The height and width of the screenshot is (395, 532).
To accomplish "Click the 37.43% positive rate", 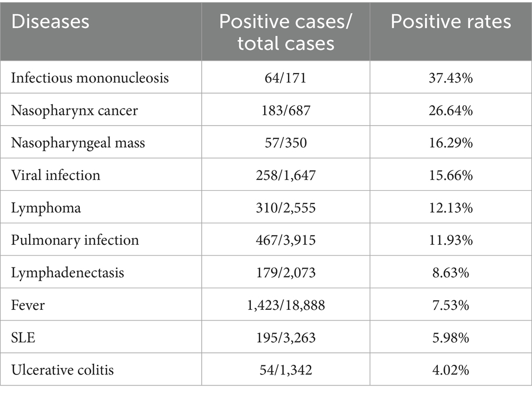I will tap(450, 78).
